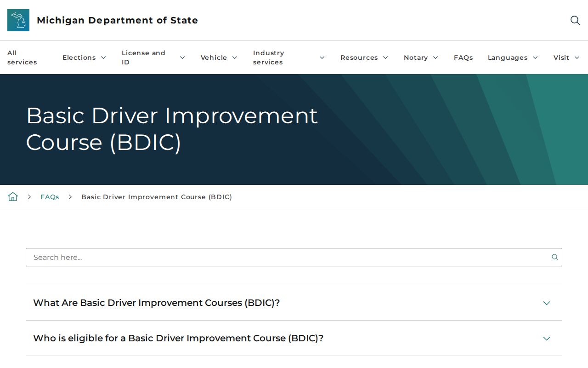Go to home via breadcrumb house icon
The image size is (588, 368).
(13, 197)
